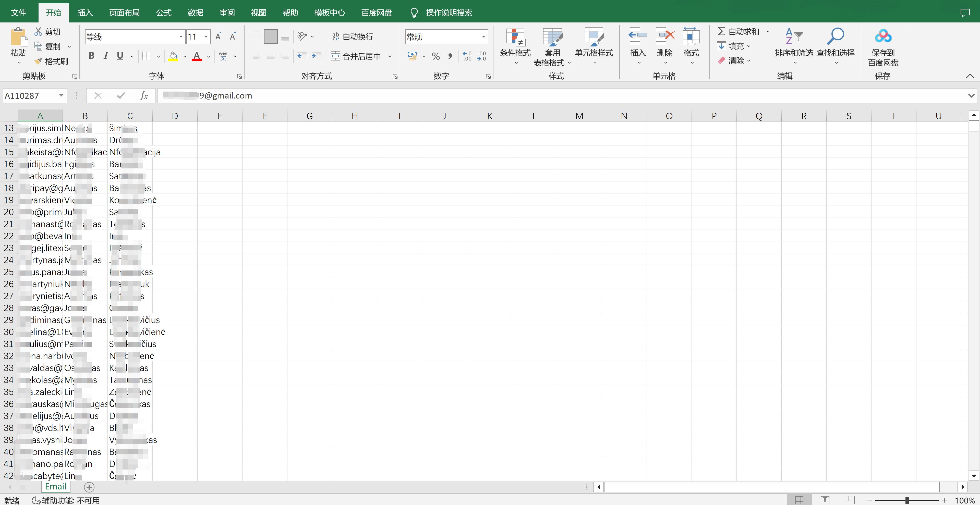Apply yellow fill color to cell
980x505 pixels.
(173, 56)
